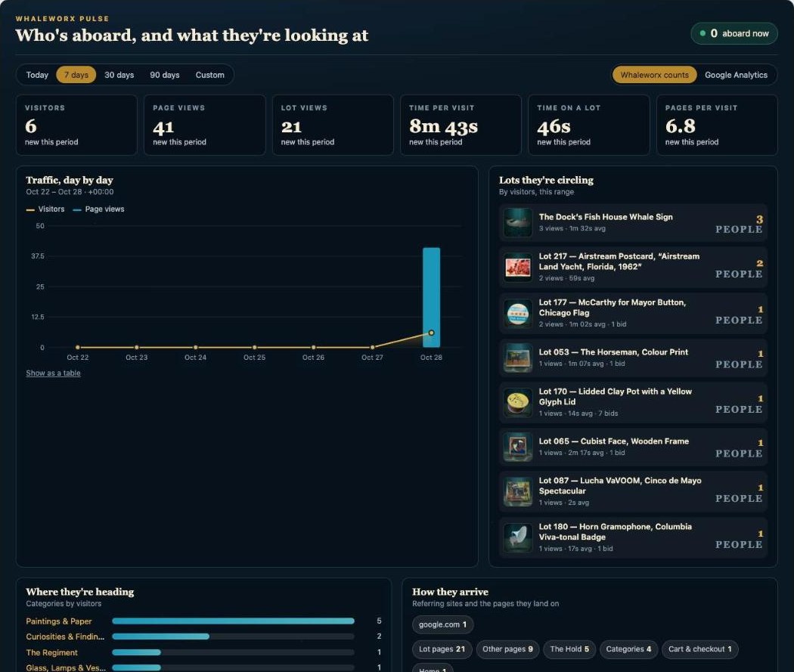Open Dock's Fish House Whale Sign thumbnail
The image size is (794, 672).
pyautogui.click(x=518, y=222)
